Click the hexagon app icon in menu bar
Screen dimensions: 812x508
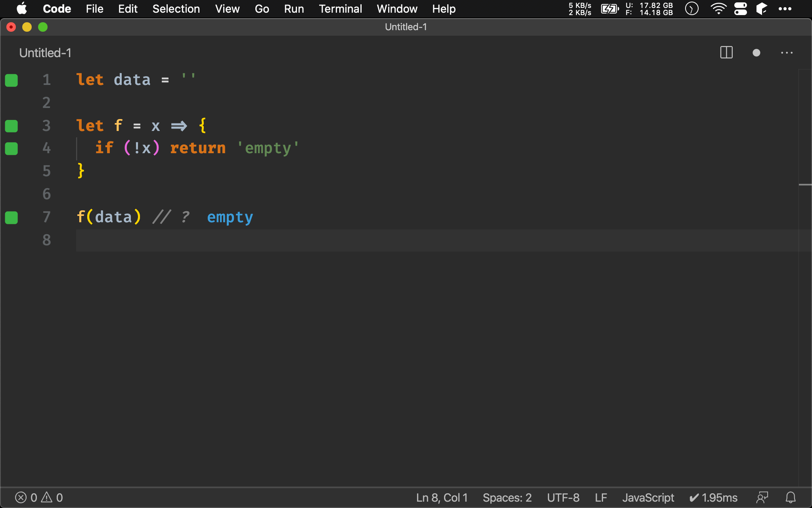click(761, 9)
